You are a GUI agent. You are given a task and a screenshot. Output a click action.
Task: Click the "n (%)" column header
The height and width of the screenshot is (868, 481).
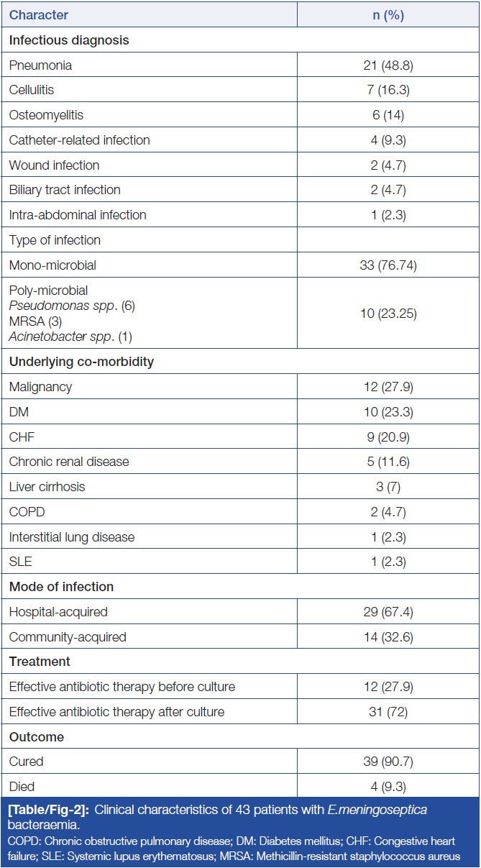tap(388, 14)
